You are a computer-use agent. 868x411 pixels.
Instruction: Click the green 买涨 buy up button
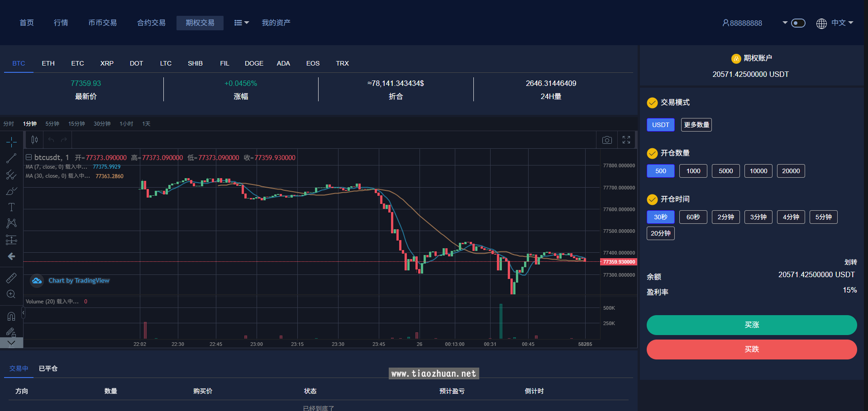(x=751, y=325)
